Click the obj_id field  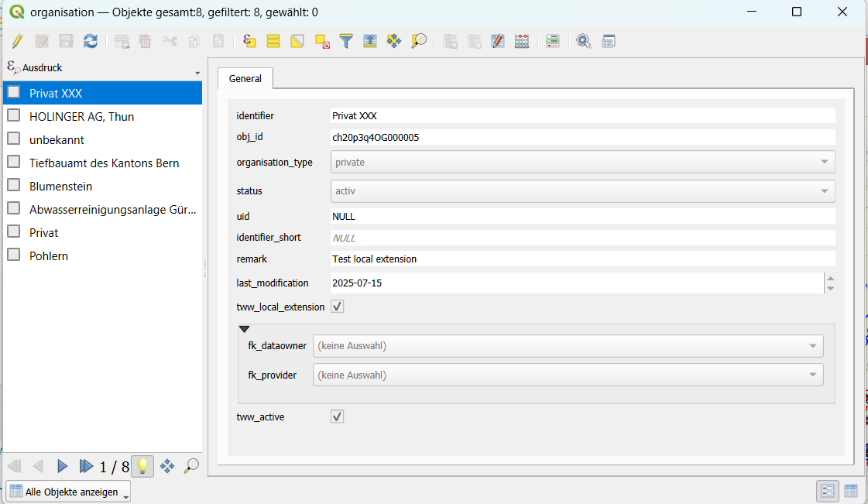click(583, 137)
